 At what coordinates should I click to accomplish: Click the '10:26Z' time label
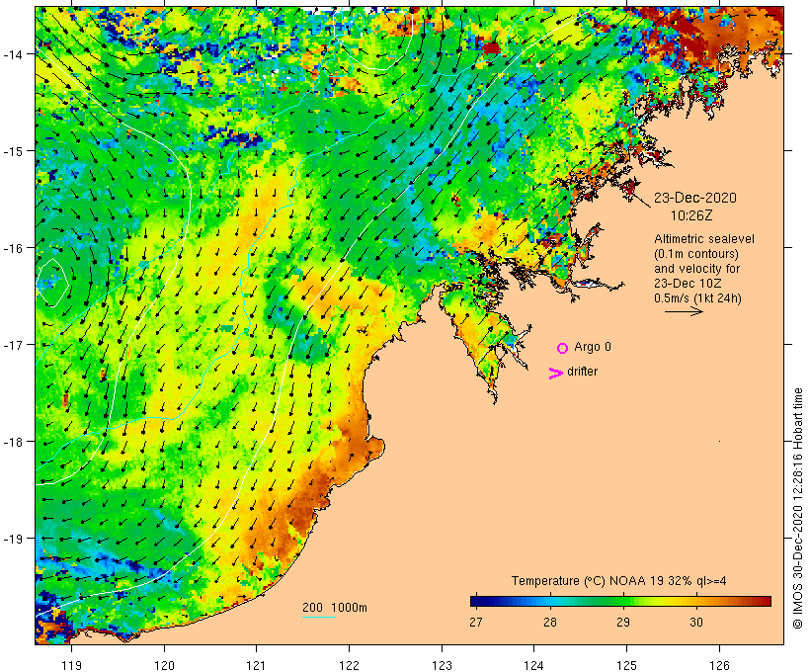coord(691,215)
